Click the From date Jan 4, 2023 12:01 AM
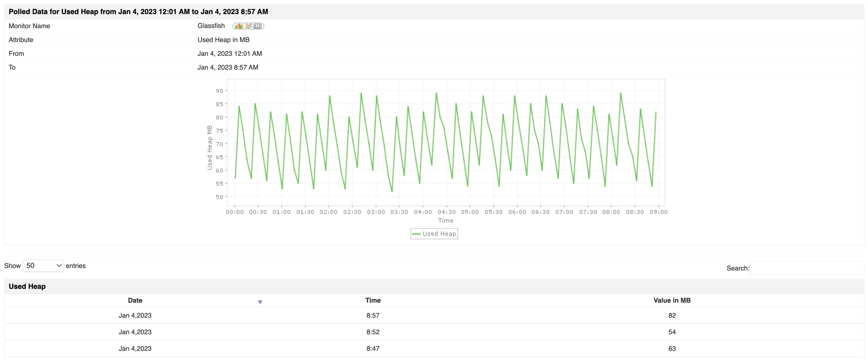This screenshot has height=360, width=868. pyautogui.click(x=230, y=53)
